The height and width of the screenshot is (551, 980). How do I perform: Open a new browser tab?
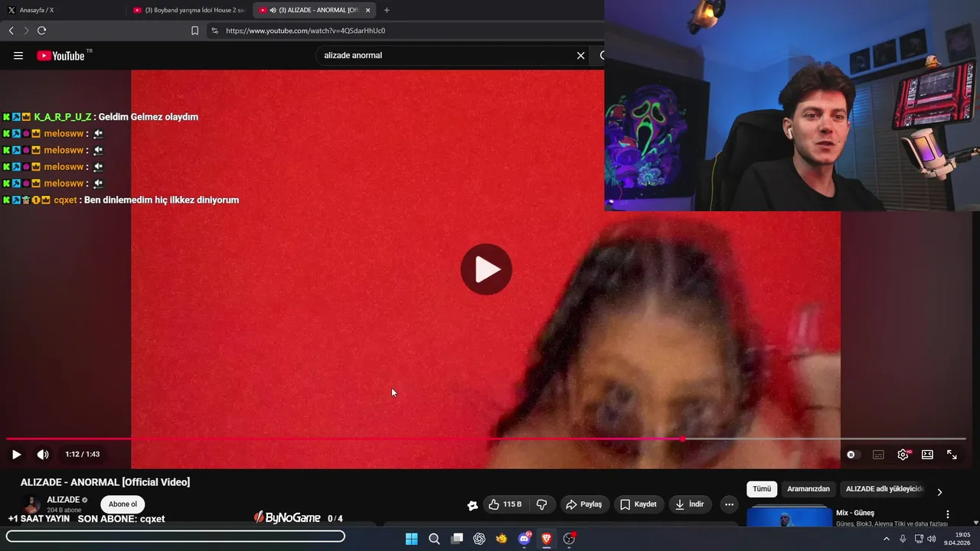(387, 10)
